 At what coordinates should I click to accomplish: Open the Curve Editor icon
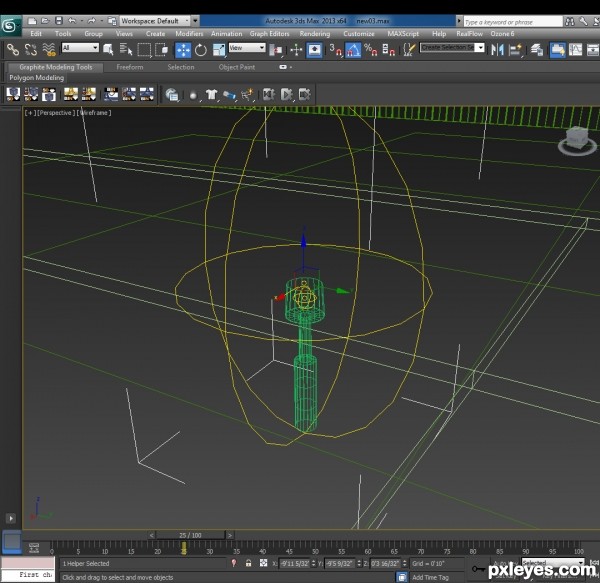pyautogui.click(x=576, y=50)
